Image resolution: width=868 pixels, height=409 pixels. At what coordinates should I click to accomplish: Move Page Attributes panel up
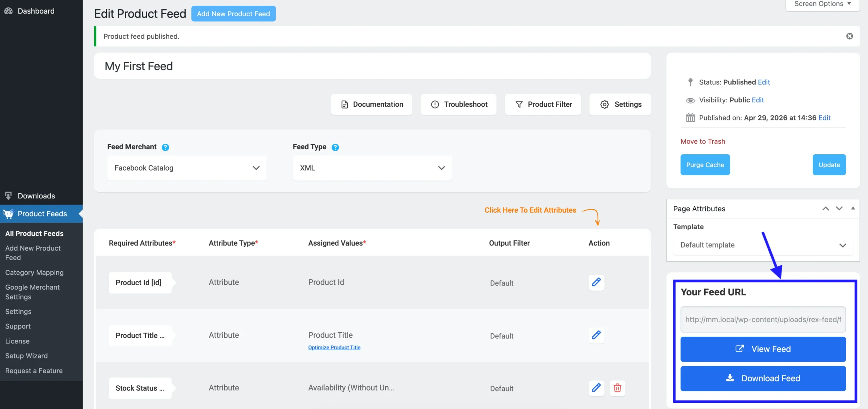click(825, 209)
